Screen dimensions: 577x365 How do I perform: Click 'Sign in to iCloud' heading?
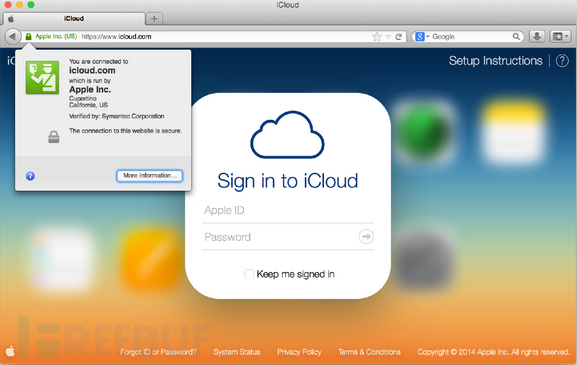pyautogui.click(x=287, y=181)
